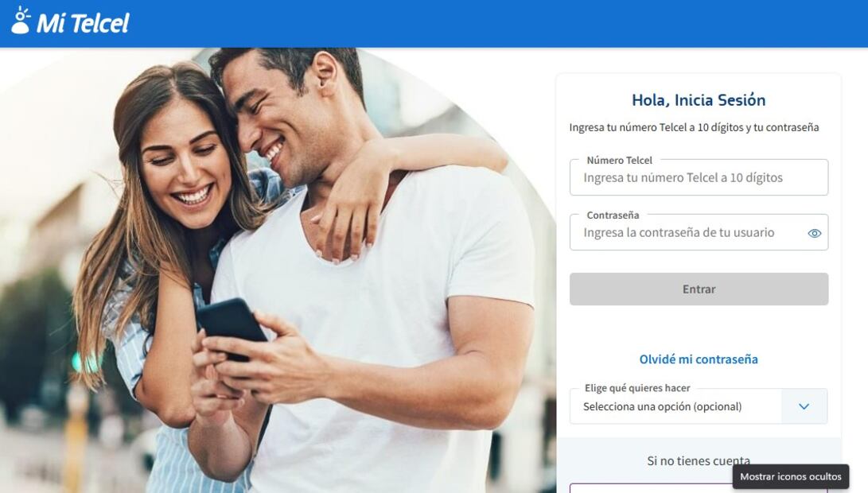Screen dimensions: 868x493
Task: Click the smartphone held in the photo
Action: 232,324
